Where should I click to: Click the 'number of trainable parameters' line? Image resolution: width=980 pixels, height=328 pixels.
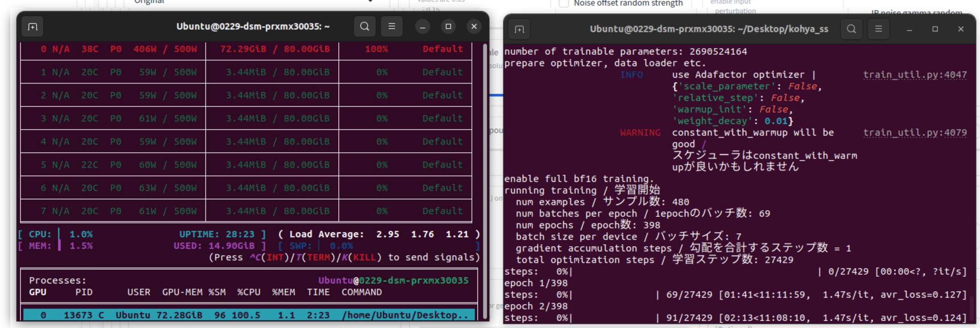[625, 51]
